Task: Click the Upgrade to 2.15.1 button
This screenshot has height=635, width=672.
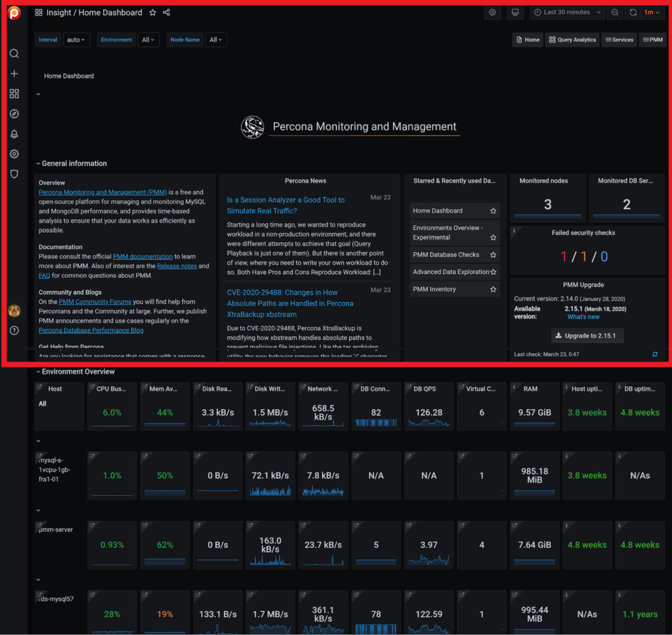Action: point(587,336)
